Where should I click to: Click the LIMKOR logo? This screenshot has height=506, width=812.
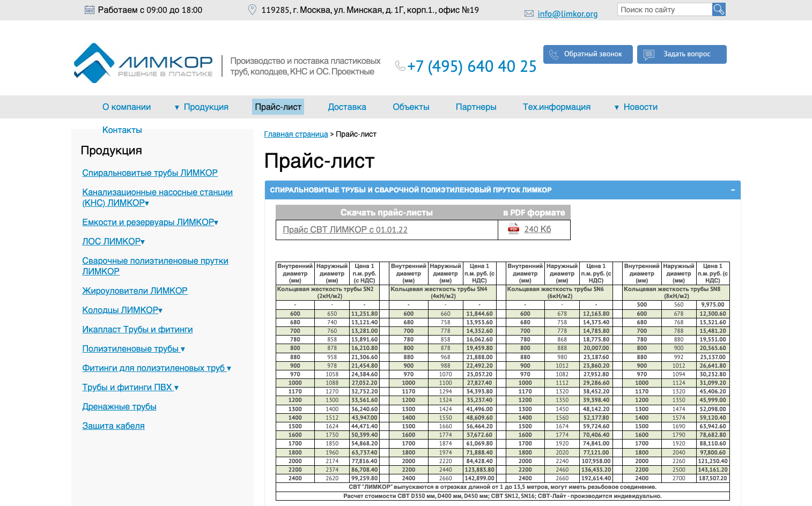point(143,63)
